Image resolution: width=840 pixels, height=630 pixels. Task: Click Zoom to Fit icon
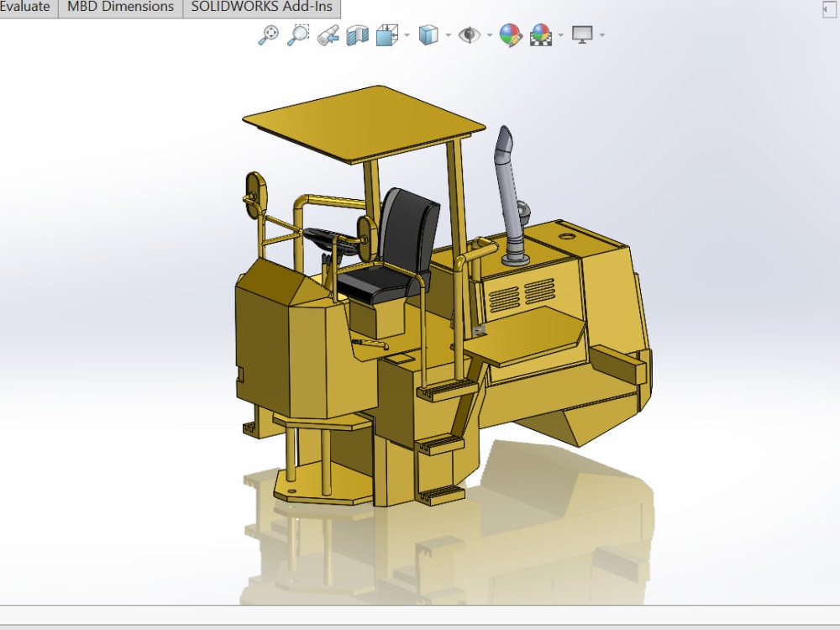tap(268, 35)
